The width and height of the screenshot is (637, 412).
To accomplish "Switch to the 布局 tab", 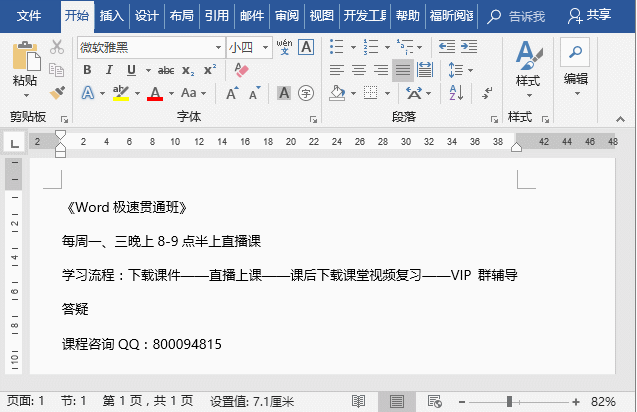I will (x=182, y=16).
